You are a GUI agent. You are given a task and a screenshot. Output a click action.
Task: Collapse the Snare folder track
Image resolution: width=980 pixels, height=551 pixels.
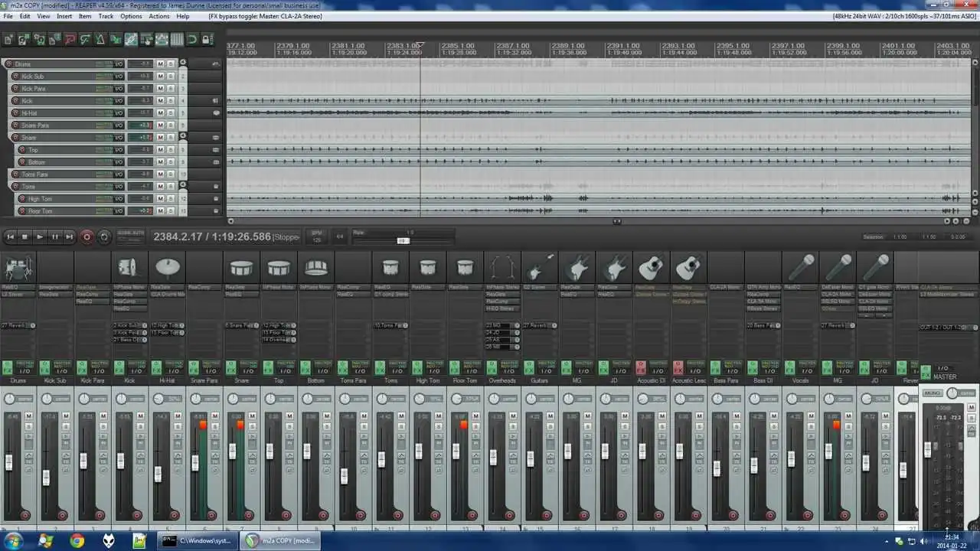click(182, 137)
